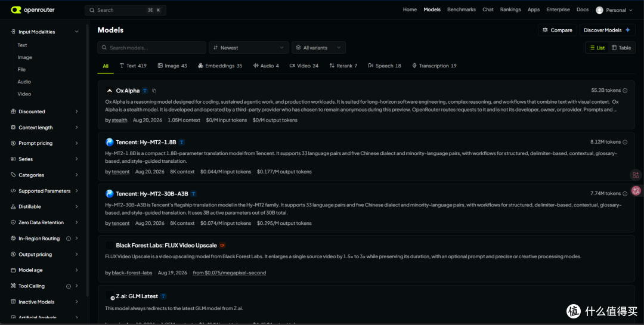Select the Audio 4 tab
The height and width of the screenshot is (325, 644).
[266, 66]
